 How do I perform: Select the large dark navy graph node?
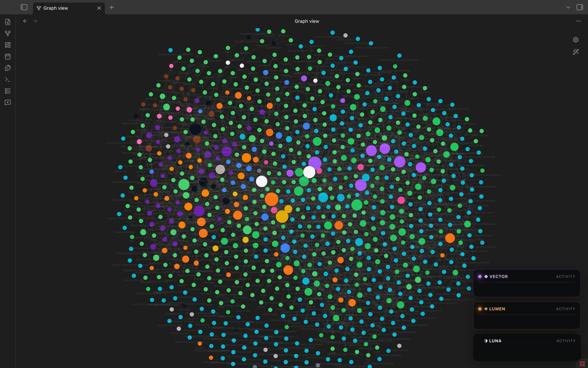click(195, 129)
